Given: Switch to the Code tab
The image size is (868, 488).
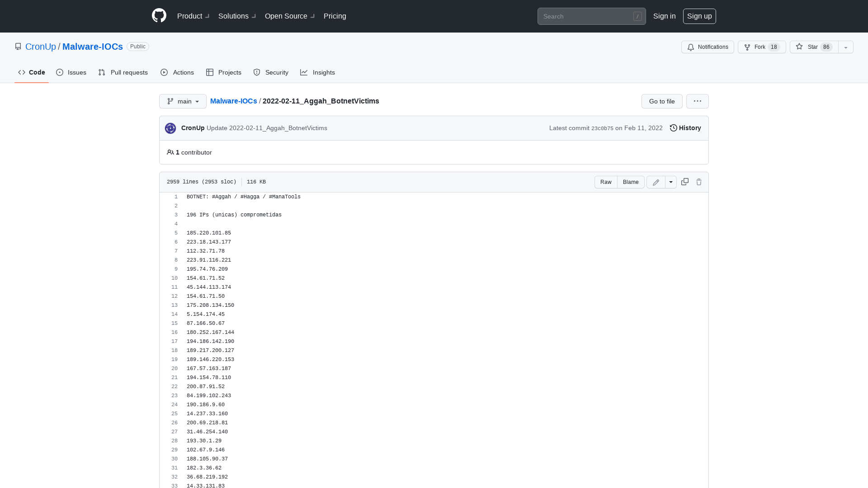Looking at the screenshot, I should (x=32, y=72).
